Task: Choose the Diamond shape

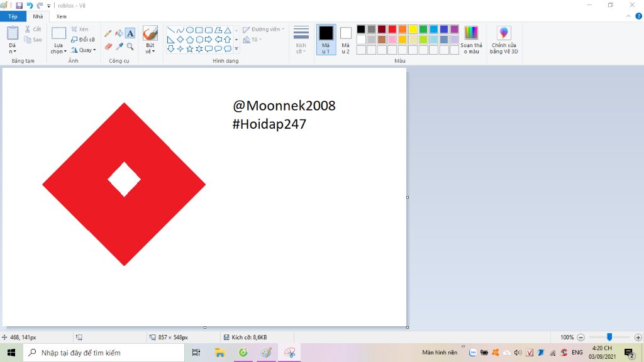Action: tap(180, 40)
